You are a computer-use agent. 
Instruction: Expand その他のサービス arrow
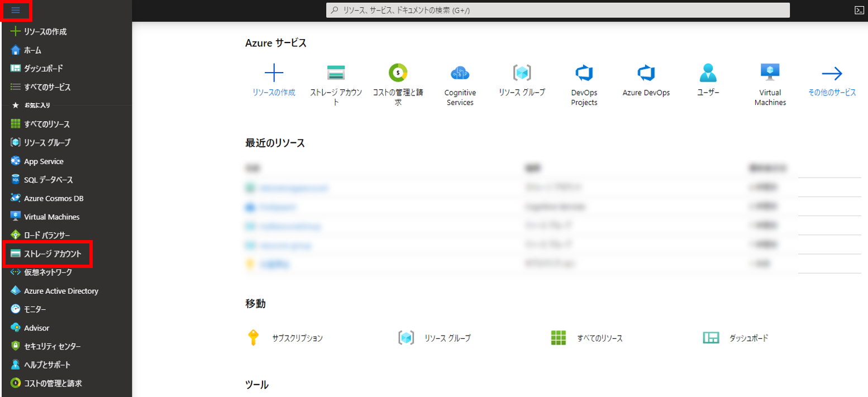pyautogui.click(x=832, y=73)
